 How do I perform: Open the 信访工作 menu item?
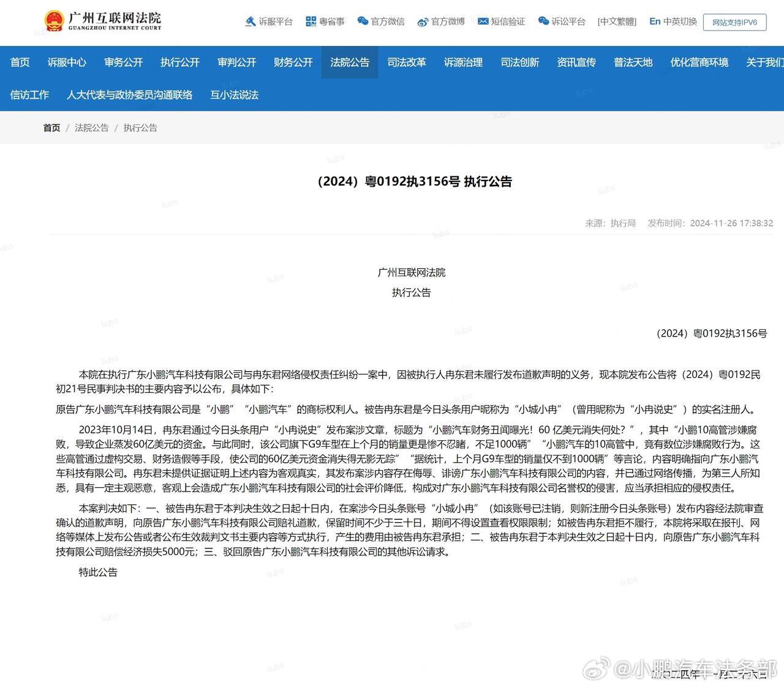29,95
